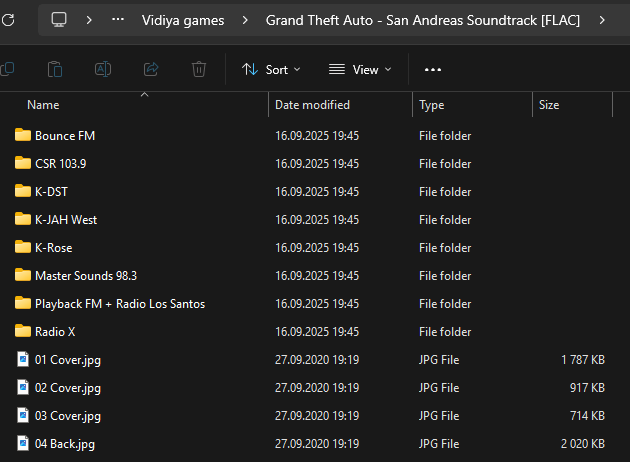The height and width of the screenshot is (462, 630).
Task: Click the Bounce FM name text
Action: 65,136
